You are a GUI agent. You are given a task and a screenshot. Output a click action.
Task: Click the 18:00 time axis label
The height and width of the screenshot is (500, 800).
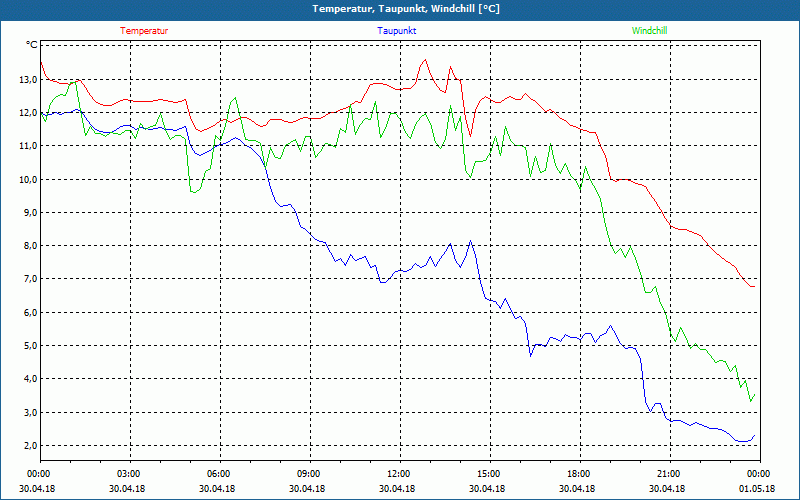[577, 474]
